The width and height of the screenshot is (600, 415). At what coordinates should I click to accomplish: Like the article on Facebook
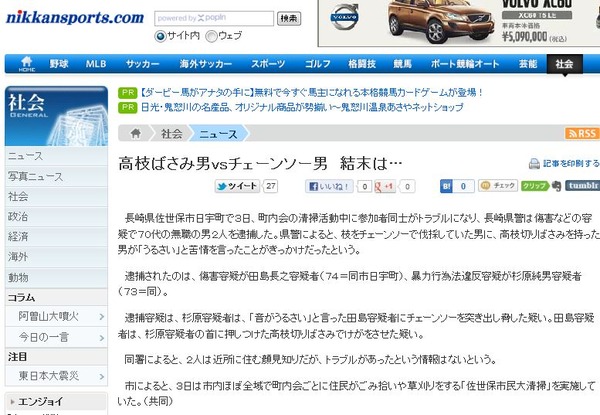point(329,186)
